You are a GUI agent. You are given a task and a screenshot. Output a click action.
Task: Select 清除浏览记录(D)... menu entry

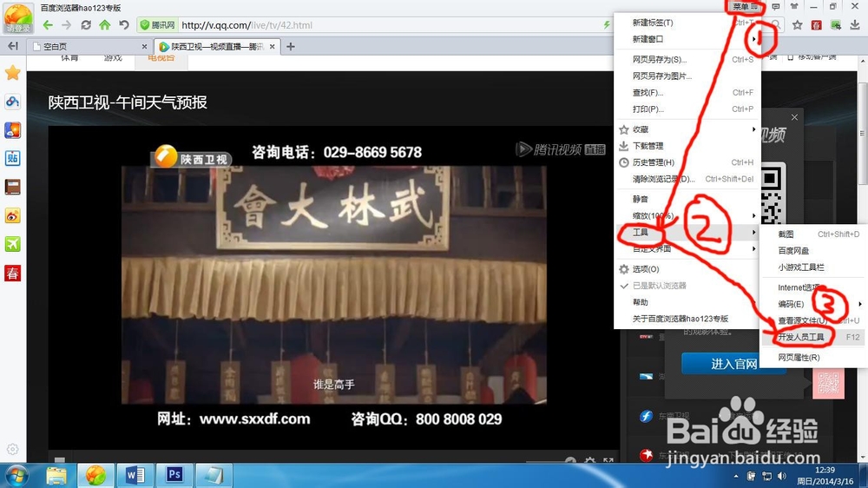(x=687, y=179)
